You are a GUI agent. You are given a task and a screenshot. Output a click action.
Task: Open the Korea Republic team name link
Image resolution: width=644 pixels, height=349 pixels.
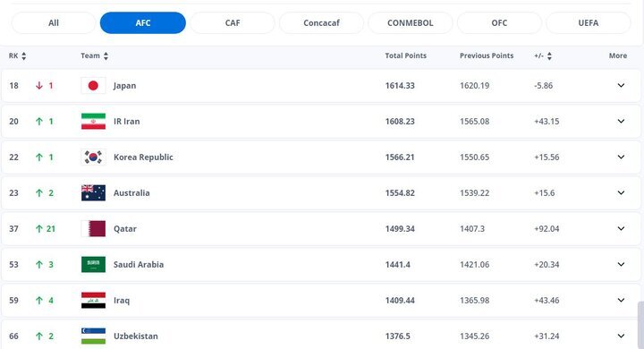click(143, 157)
